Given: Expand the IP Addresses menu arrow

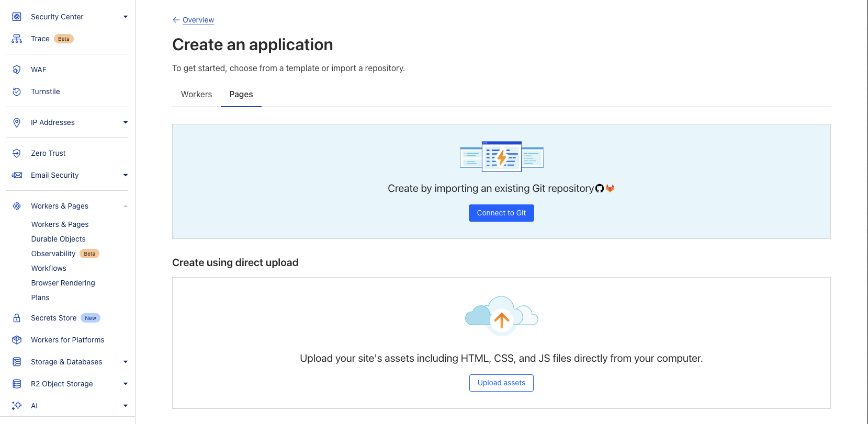Looking at the screenshot, I should tap(126, 122).
